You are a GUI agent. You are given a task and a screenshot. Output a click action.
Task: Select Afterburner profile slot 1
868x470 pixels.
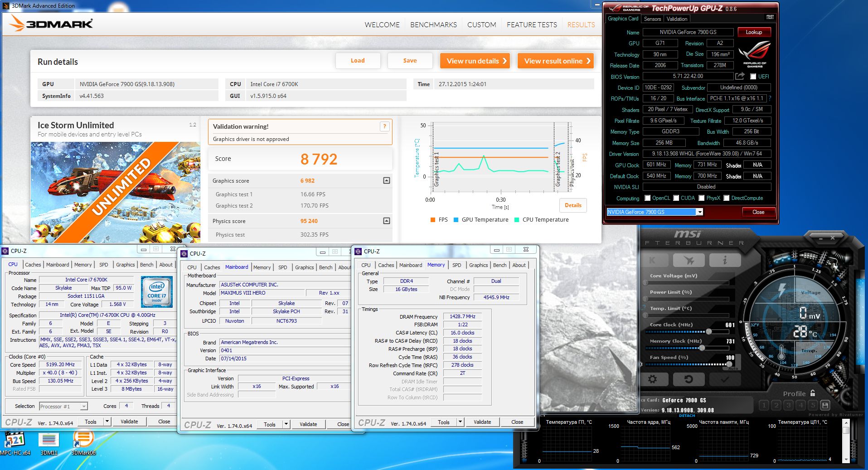764,405
